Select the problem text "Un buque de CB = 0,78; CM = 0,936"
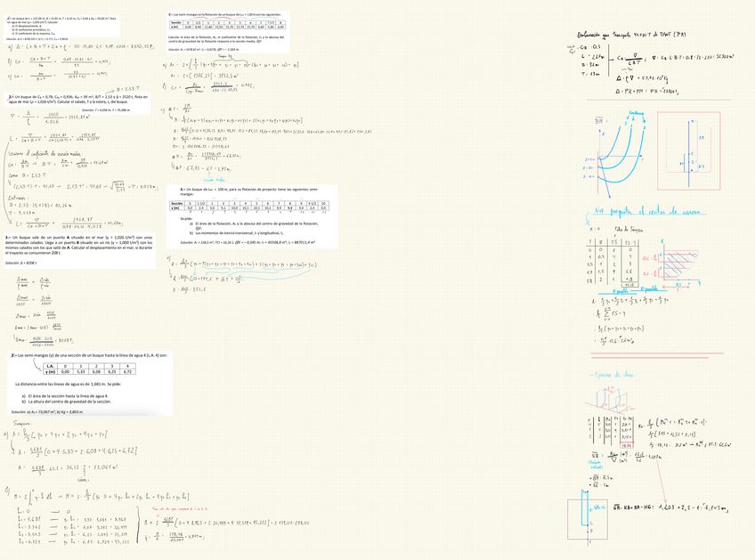 (x=77, y=103)
